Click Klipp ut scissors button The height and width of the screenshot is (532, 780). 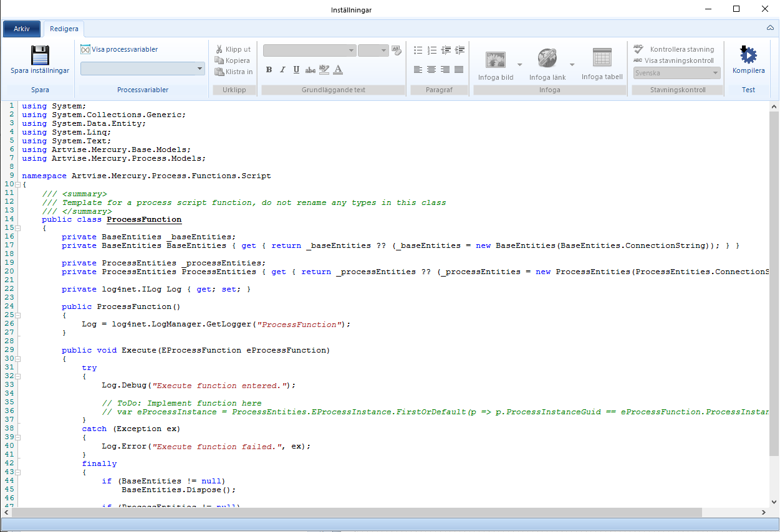[233, 49]
